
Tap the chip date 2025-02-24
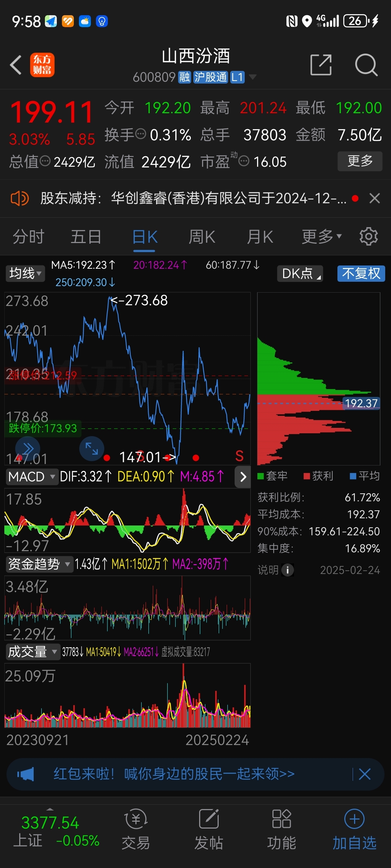(350, 570)
